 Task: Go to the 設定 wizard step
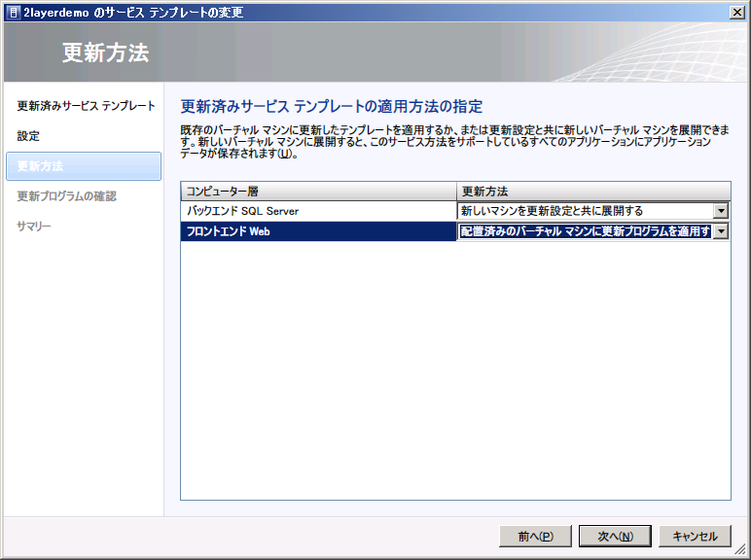28,136
